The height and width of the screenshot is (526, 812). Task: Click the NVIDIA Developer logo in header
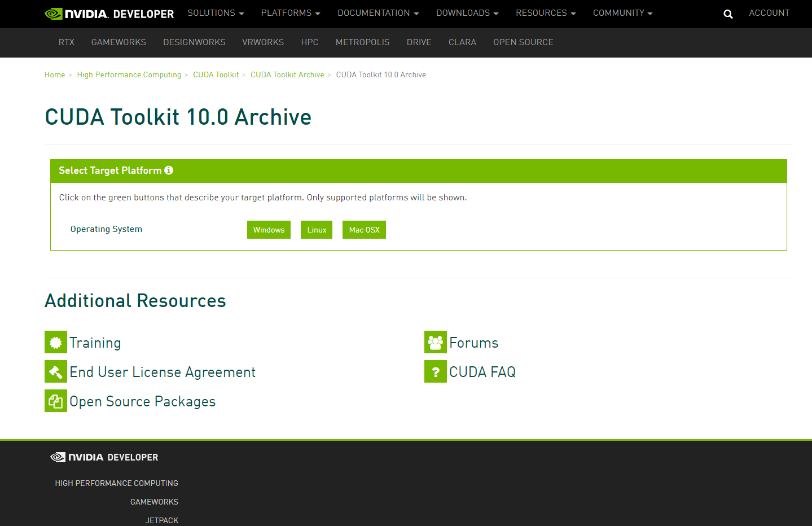coord(109,14)
